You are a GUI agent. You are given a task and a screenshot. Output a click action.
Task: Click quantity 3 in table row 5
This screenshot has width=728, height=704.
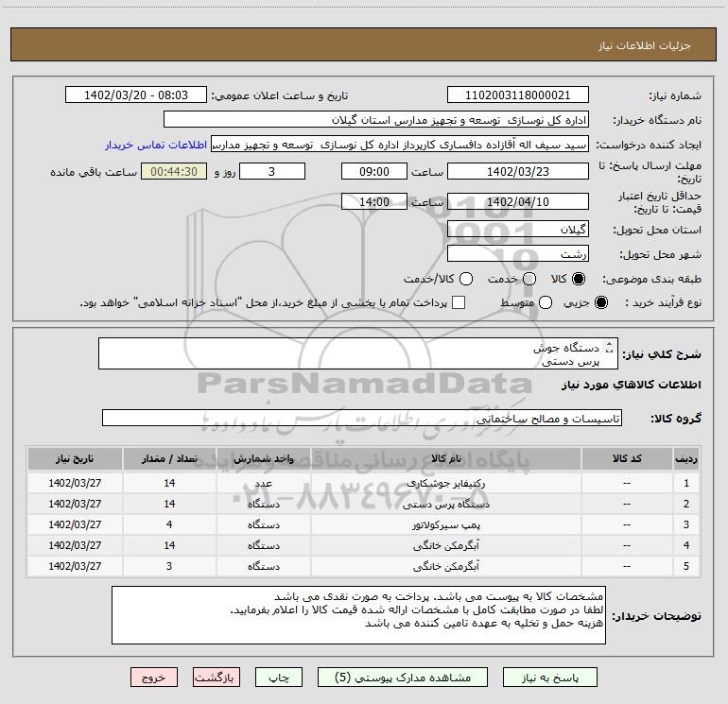[169, 567]
